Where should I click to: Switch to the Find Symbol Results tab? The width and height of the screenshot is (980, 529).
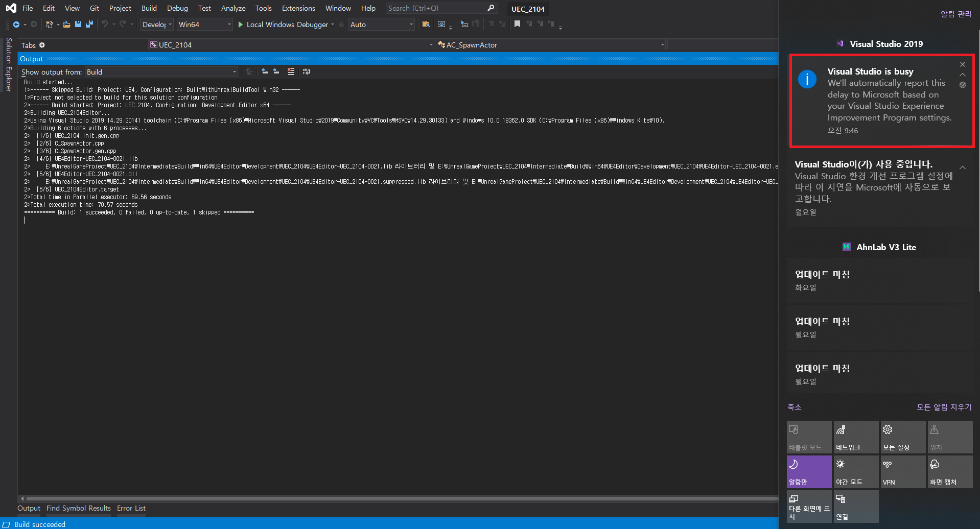tap(79, 508)
